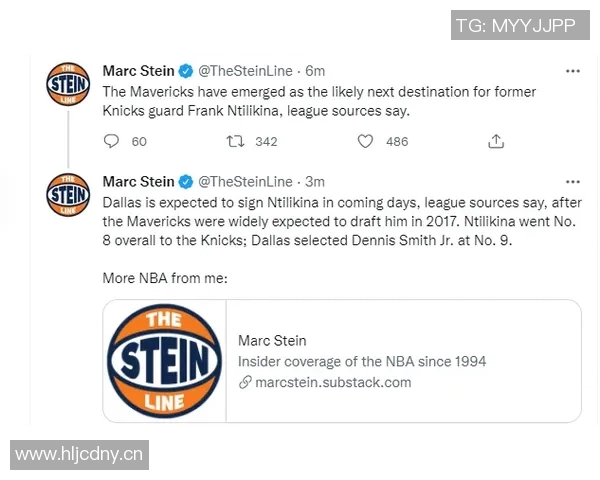The image size is (600, 480).
Task: Click the Marc Stein name on the first tweet
Action: [138, 71]
